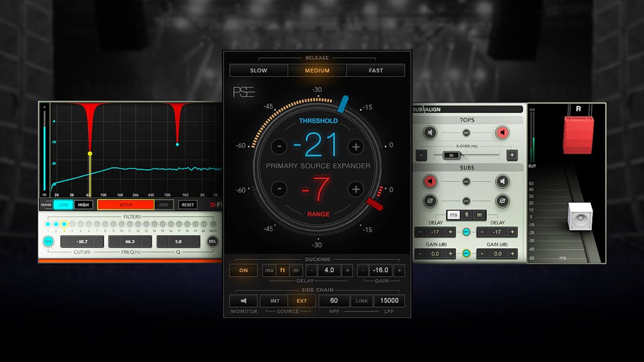The height and width of the screenshot is (362, 644).
Task: Click the X-Over frequency slider handle
Action: coord(451,155)
